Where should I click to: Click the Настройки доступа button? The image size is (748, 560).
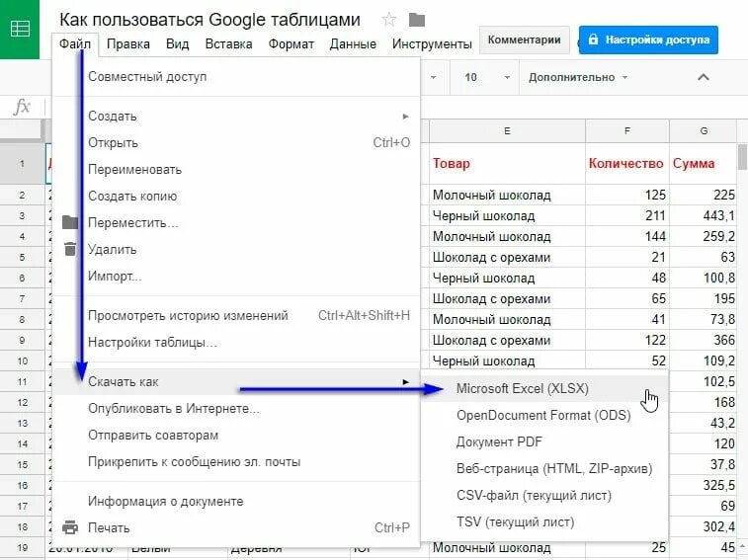pyautogui.click(x=648, y=40)
